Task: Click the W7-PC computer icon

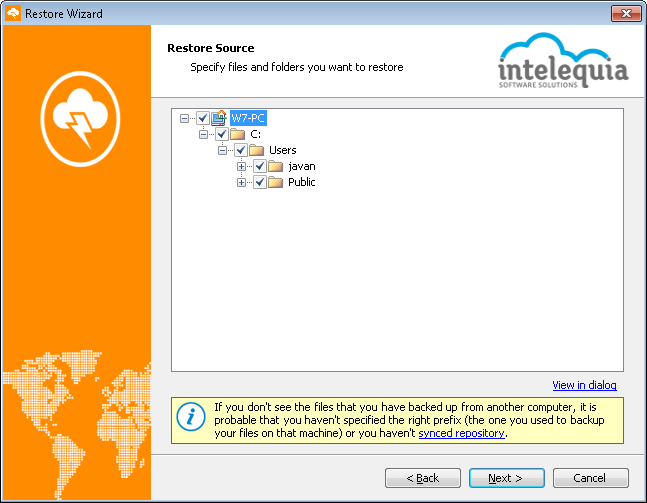Action: (219, 118)
